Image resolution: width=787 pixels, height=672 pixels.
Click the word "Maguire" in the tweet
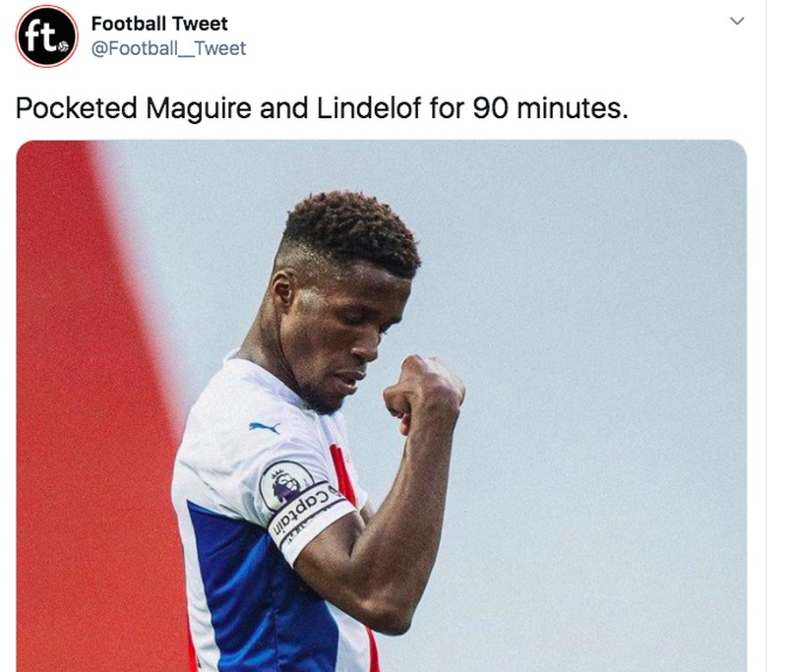click(x=199, y=107)
